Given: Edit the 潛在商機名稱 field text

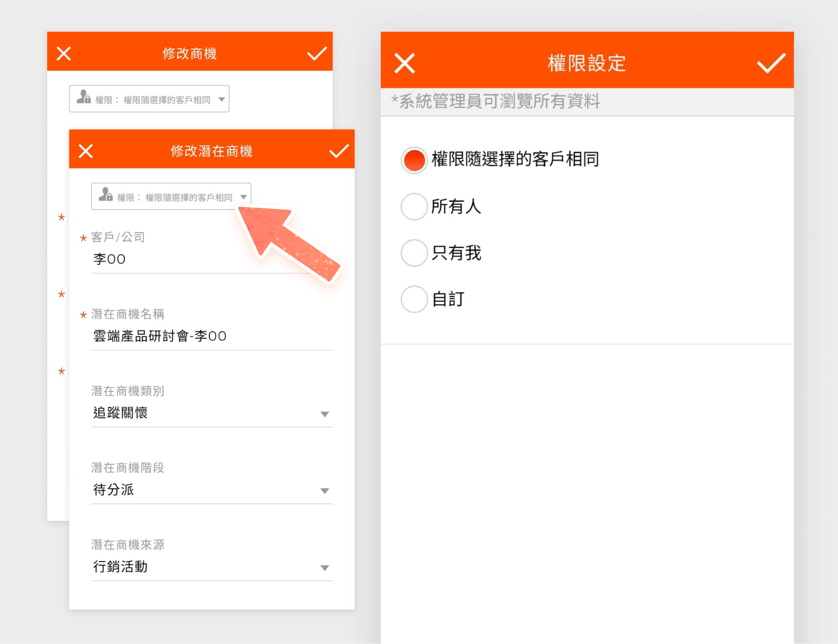Looking at the screenshot, I should [212, 337].
